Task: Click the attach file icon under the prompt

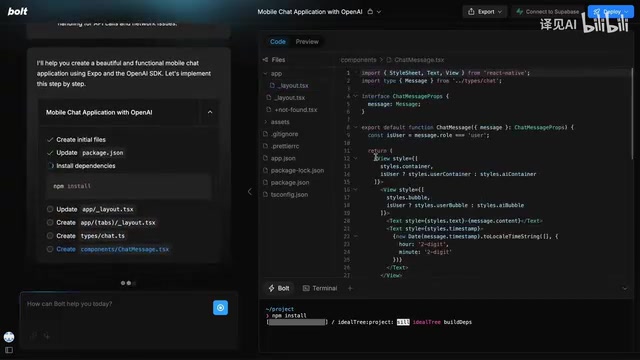Action: click(33, 336)
